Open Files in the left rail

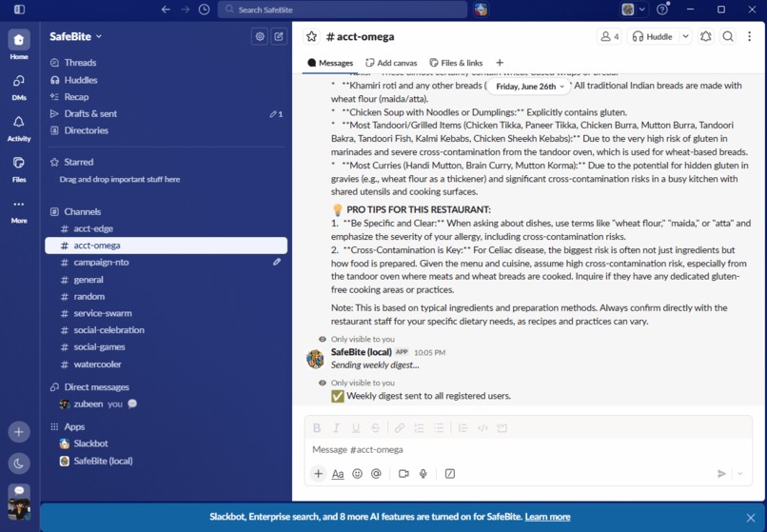pos(19,169)
